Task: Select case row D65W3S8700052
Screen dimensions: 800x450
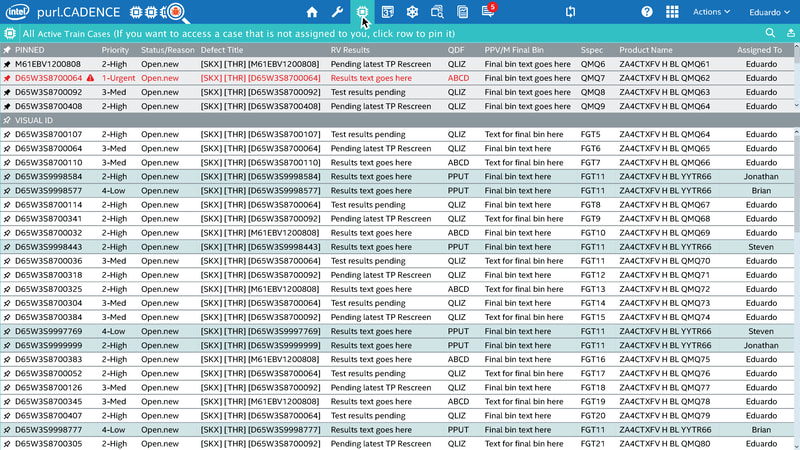Action: tap(396, 373)
